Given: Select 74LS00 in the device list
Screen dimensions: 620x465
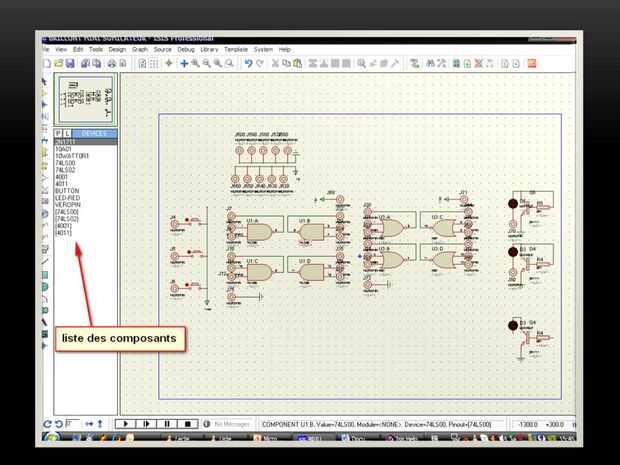Looking at the screenshot, I should click(x=65, y=163).
